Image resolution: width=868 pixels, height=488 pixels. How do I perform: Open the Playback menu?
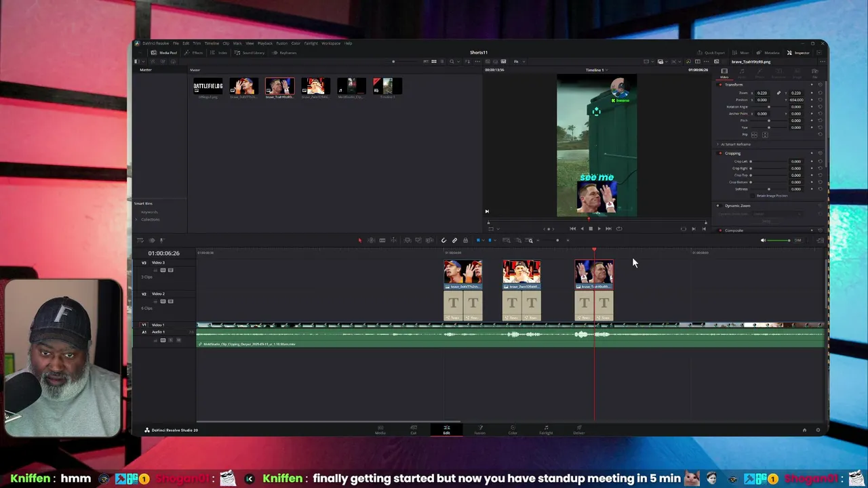[x=265, y=43]
